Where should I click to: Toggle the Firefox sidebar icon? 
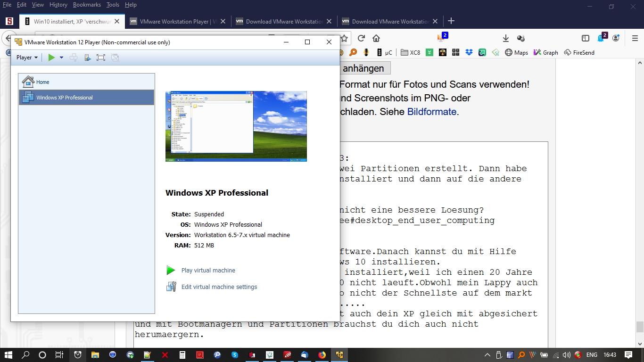click(x=586, y=38)
